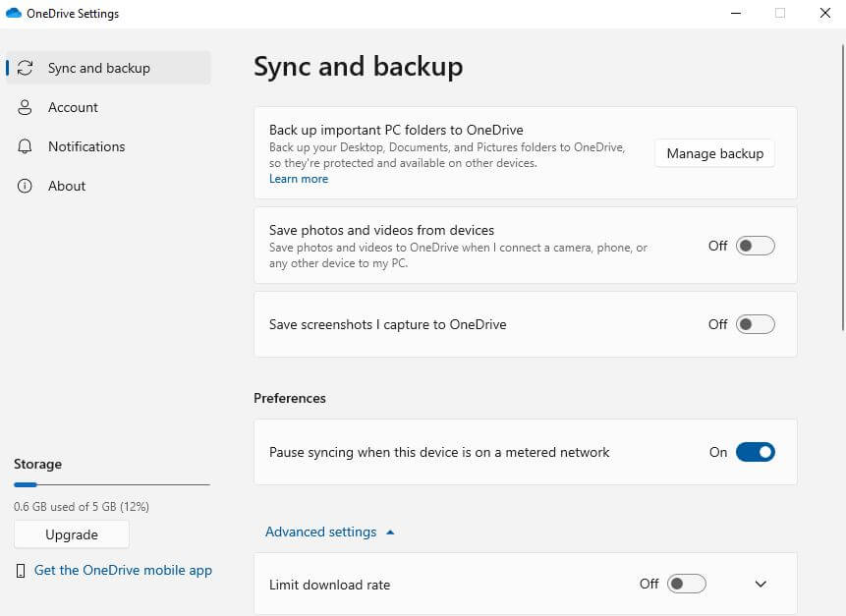
Task: Click the About info circle icon
Action: point(26,187)
